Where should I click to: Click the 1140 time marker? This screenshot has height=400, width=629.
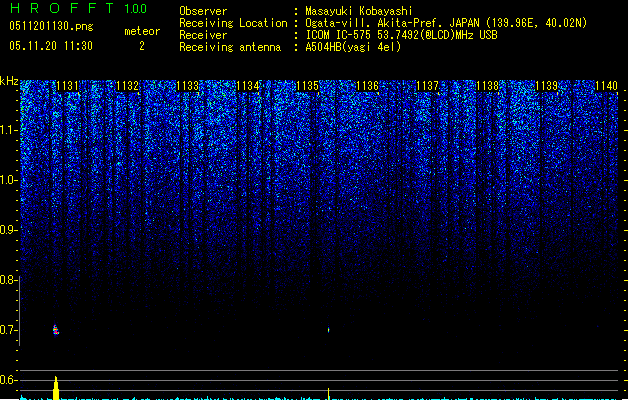point(607,86)
